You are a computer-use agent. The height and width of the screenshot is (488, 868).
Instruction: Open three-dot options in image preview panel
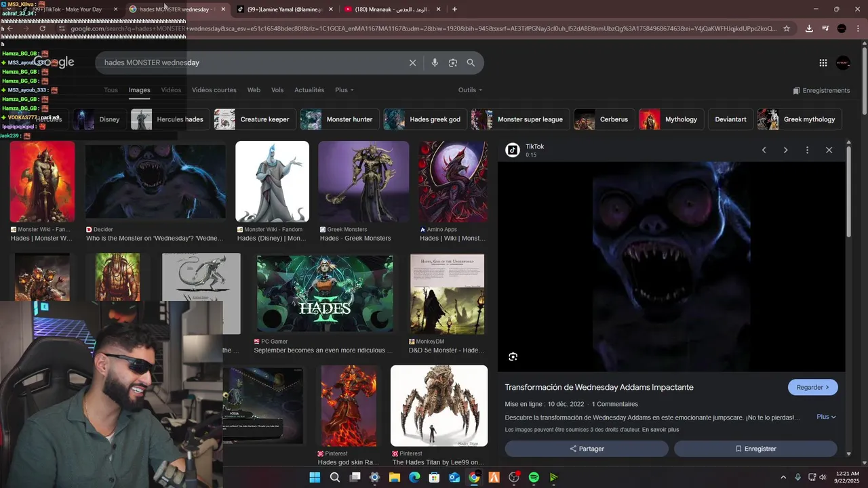807,150
